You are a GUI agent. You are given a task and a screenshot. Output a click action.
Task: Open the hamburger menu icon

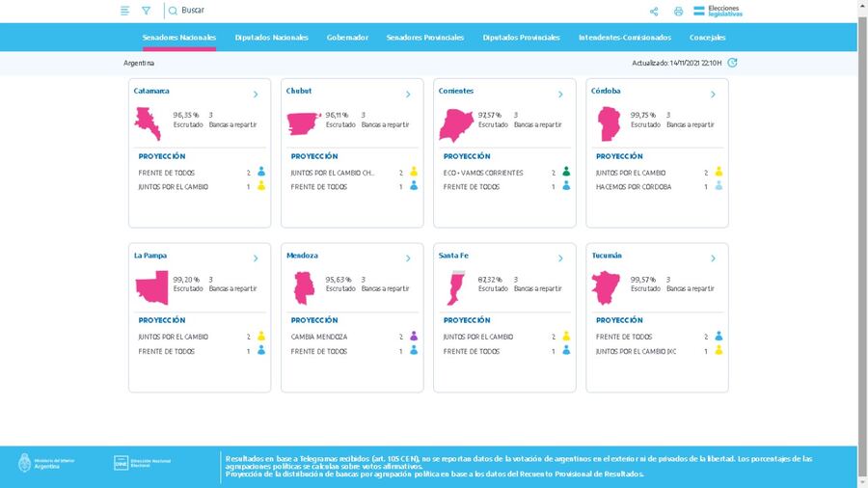(x=125, y=11)
